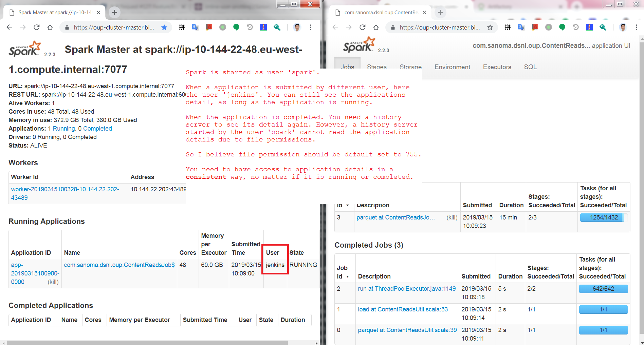Click the 1254/1432 task progress bar
This screenshot has width=644, height=345.
pos(604,217)
